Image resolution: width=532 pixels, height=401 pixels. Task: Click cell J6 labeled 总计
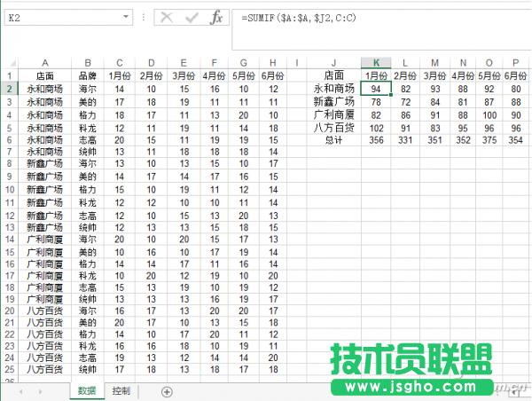[333, 139]
